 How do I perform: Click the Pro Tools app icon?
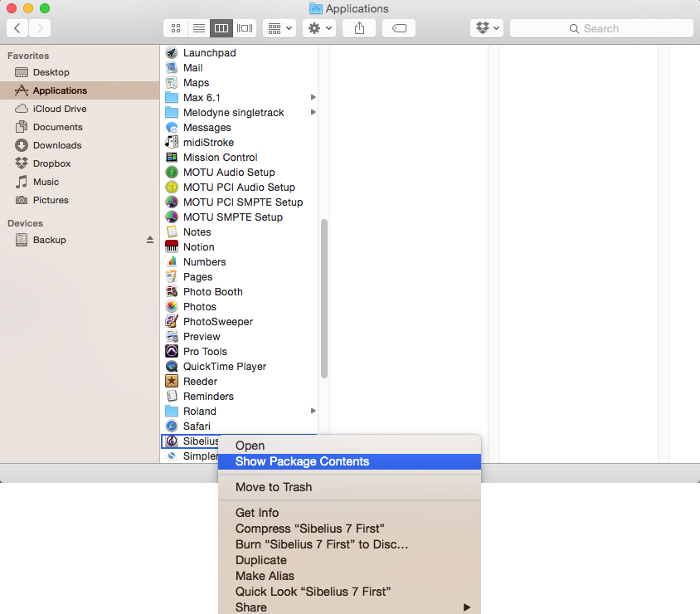[172, 352]
